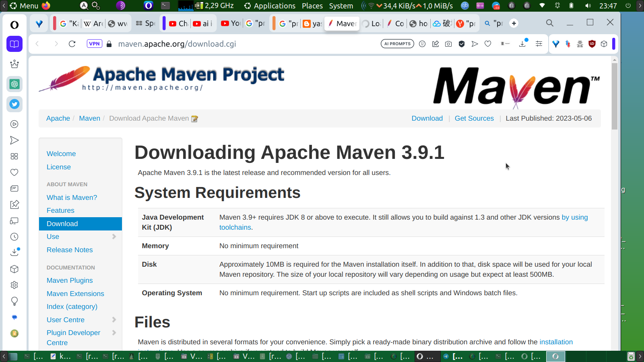Search tabs with the magnifier icon
Viewport: 644px width, 362px height.
coord(550,23)
